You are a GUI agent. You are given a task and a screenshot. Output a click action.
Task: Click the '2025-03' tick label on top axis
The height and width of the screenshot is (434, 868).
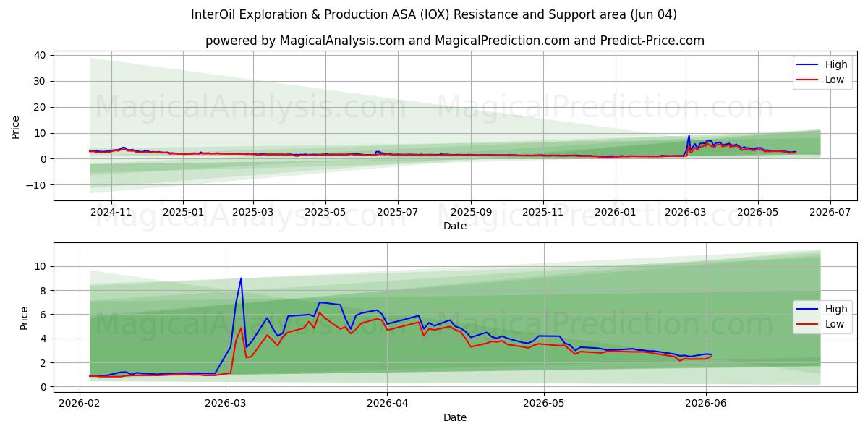253,212
